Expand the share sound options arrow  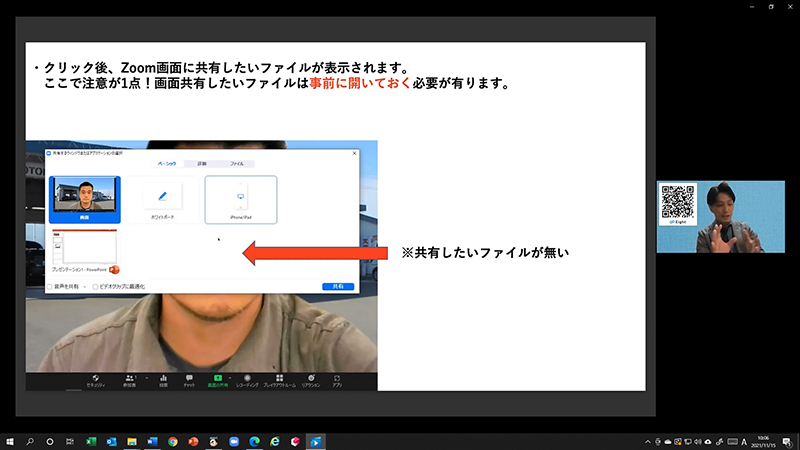click(83, 286)
